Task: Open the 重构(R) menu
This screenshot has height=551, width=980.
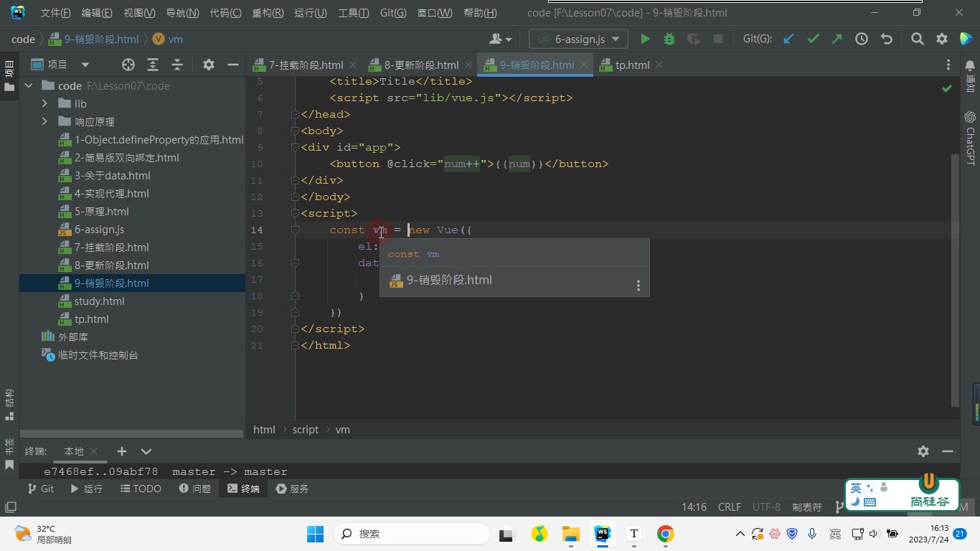Action: point(268,13)
